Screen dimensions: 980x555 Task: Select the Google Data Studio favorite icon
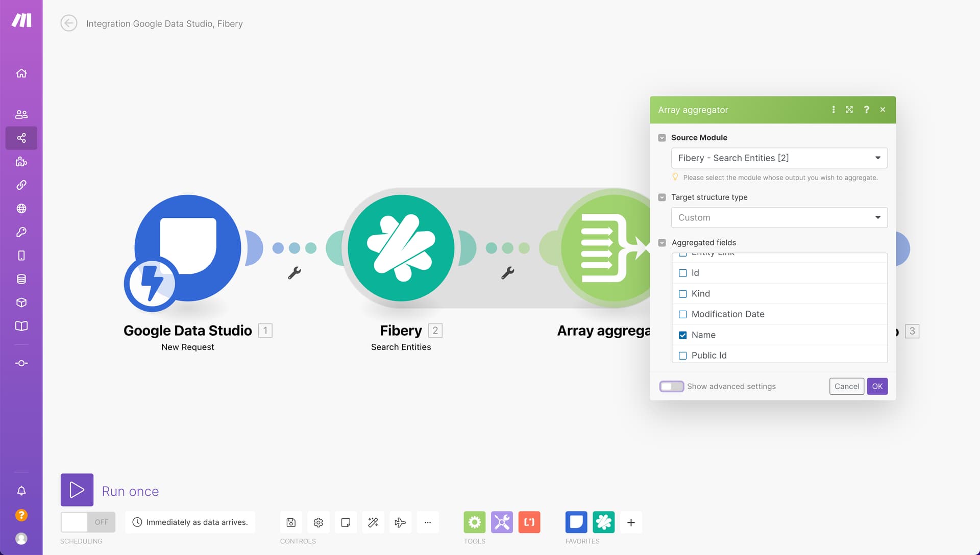pyautogui.click(x=576, y=522)
